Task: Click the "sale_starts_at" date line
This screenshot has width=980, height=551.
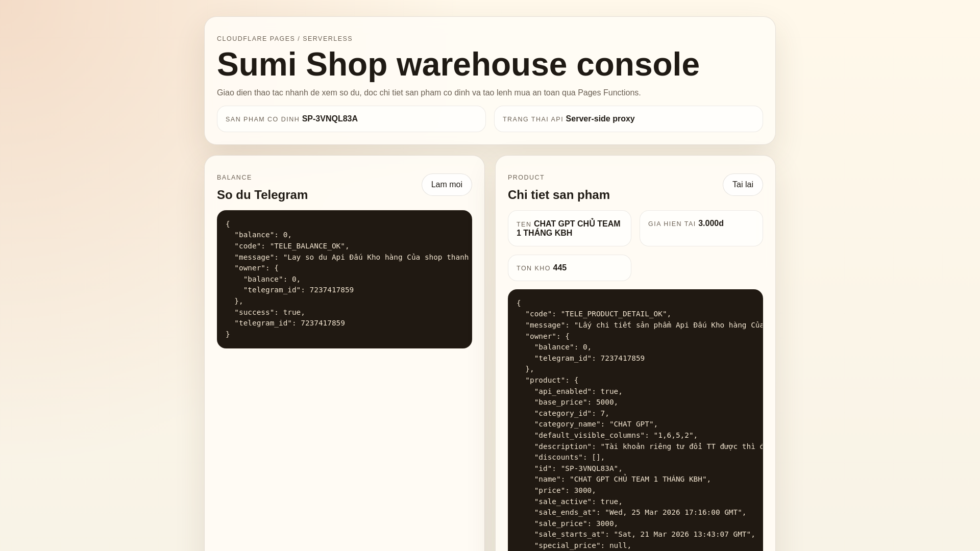Action: (x=645, y=534)
